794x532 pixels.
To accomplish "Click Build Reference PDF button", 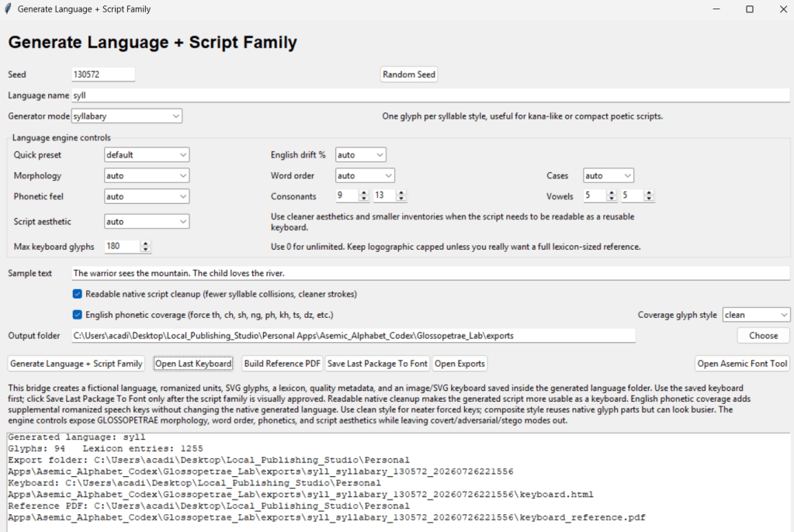I will pyautogui.click(x=282, y=364).
